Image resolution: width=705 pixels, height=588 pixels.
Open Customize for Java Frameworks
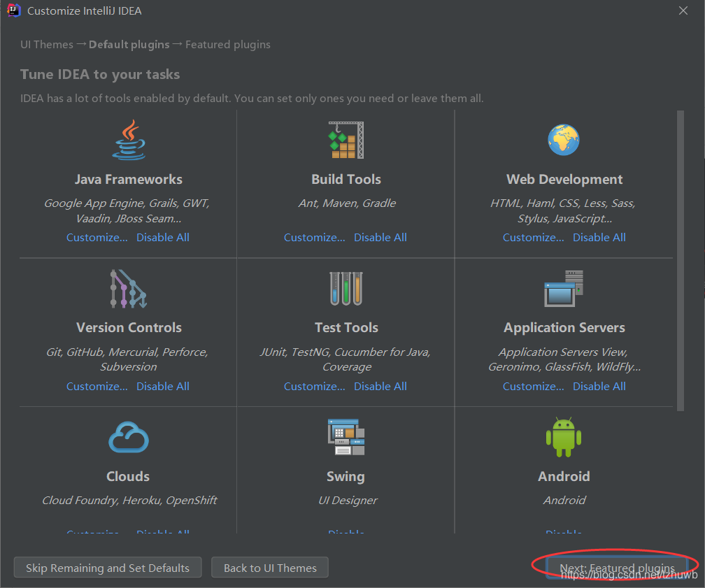97,237
